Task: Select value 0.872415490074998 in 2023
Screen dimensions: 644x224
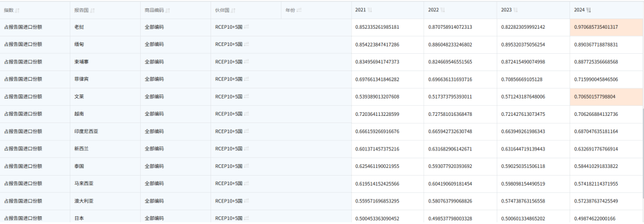Action: (x=524, y=62)
